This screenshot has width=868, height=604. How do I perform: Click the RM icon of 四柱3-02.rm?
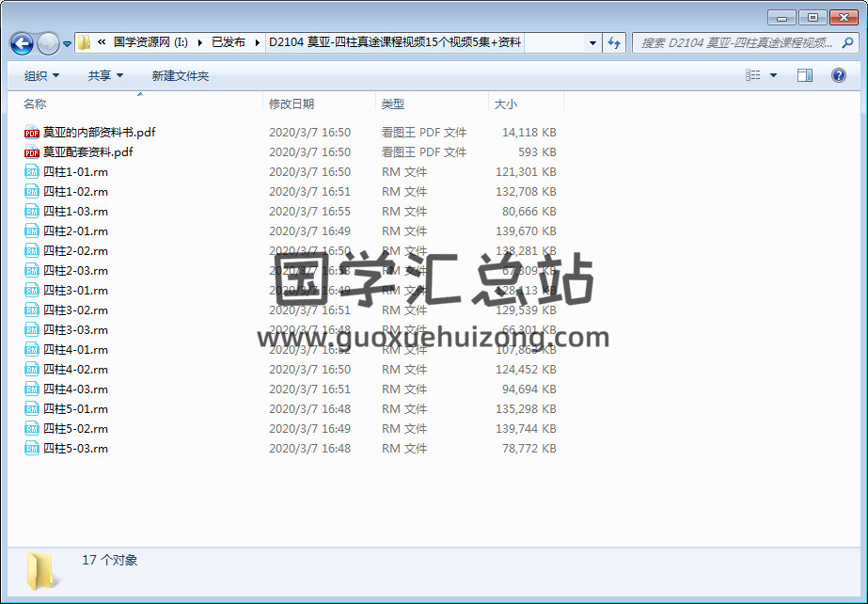point(32,310)
